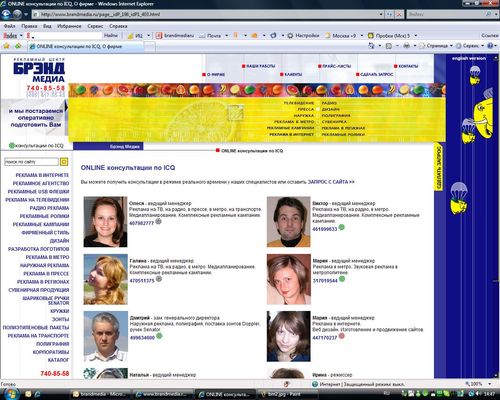Click the magnifier icon in the browser search box
500x400 pixels.
(x=488, y=14)
